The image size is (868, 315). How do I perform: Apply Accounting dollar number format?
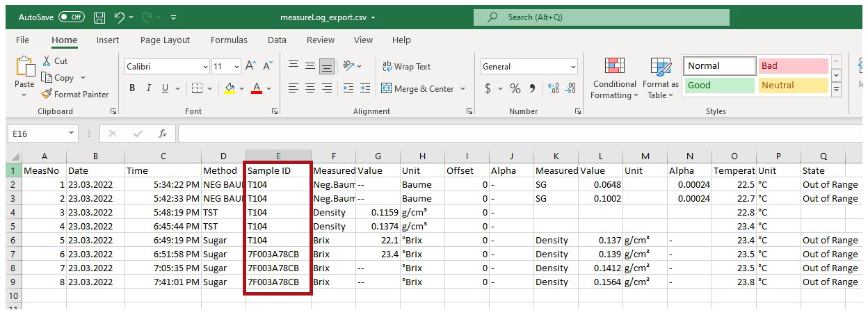pos(488,88)
